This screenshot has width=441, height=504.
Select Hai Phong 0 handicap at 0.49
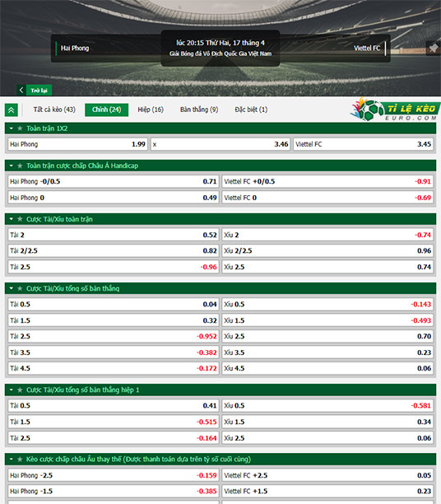pyautogui.click(x=114, y=198)
